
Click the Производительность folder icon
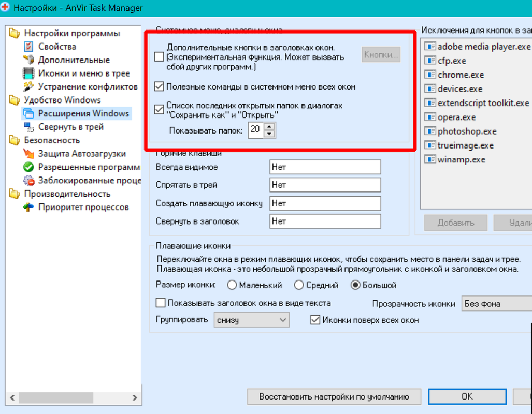(x=15, y=194)
